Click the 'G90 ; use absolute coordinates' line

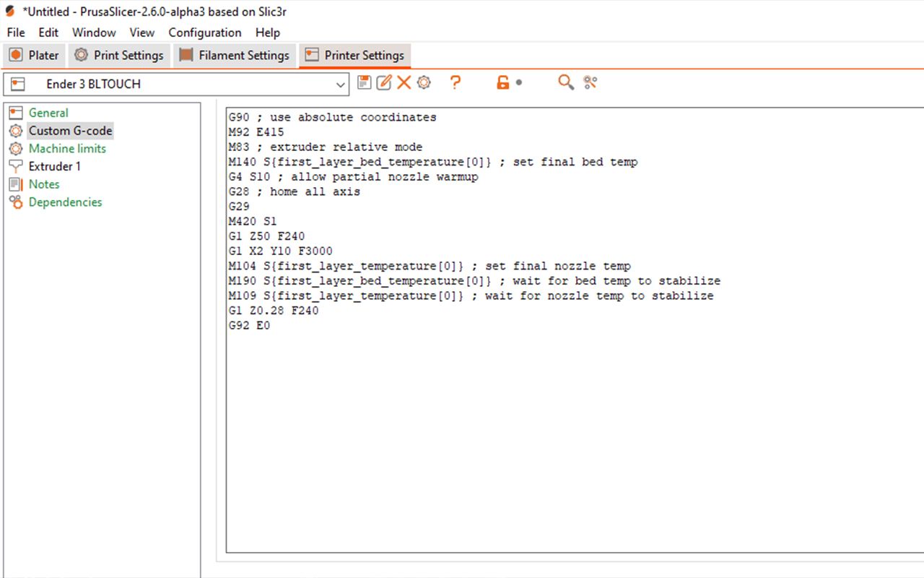tap(333, 117)
